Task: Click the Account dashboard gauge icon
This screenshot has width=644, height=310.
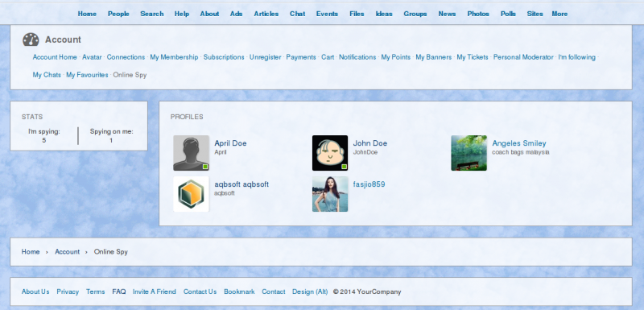Action: point(31,39)
